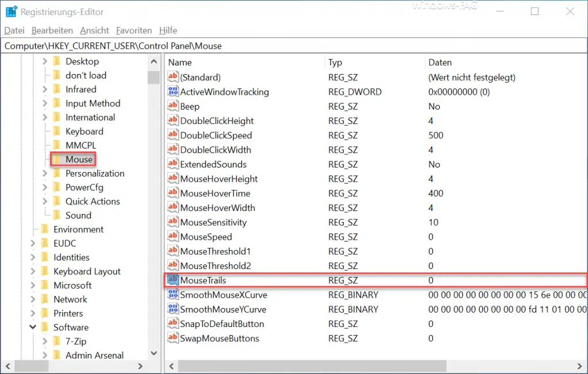Click the REG_SZ icon next to MouseTrails
Image resolution: width=588 pixels, height=374 pixels.
pyautogui.click(x=173, y=280)
